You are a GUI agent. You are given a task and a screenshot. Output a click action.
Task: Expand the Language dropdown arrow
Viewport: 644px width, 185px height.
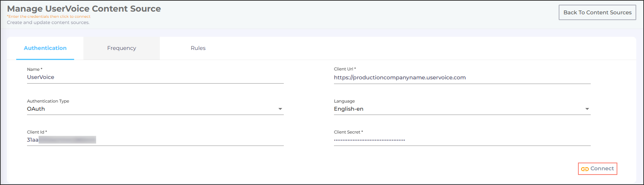(x=587, y=109)
